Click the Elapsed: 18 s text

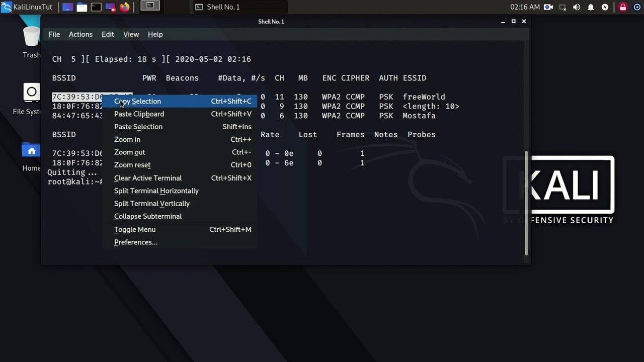pyautogui.click(x=126, y=59)
